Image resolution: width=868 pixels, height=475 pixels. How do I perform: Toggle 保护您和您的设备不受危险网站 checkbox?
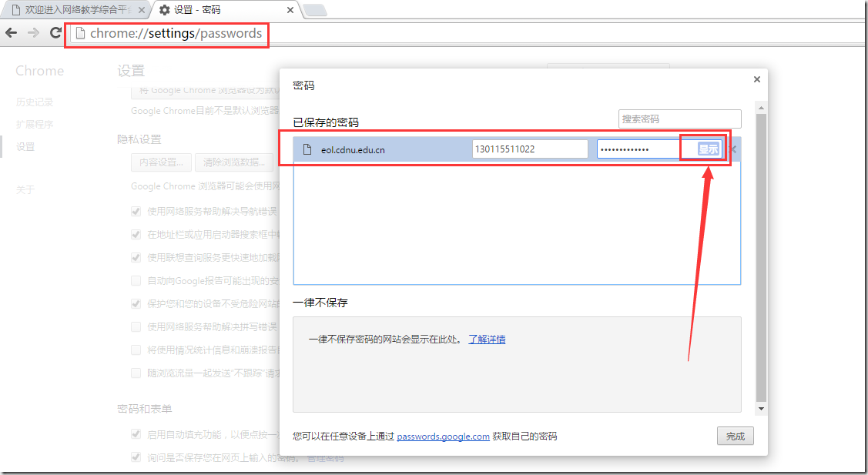[x=136, y=303]
